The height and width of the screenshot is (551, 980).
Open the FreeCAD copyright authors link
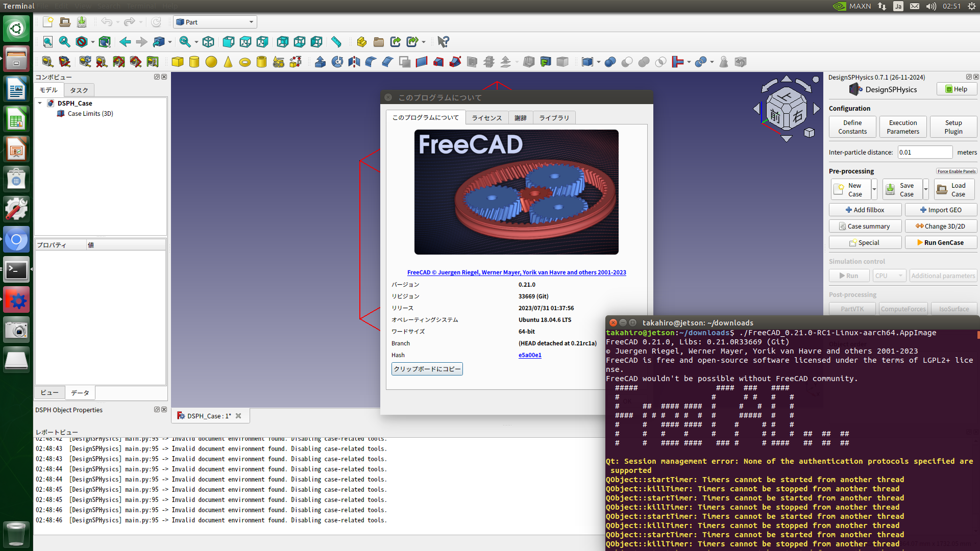tap(517, 272)
